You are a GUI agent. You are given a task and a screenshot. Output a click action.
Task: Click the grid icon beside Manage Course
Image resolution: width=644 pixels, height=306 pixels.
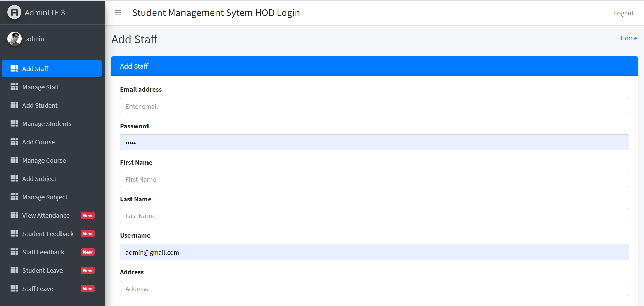[14, 160]
